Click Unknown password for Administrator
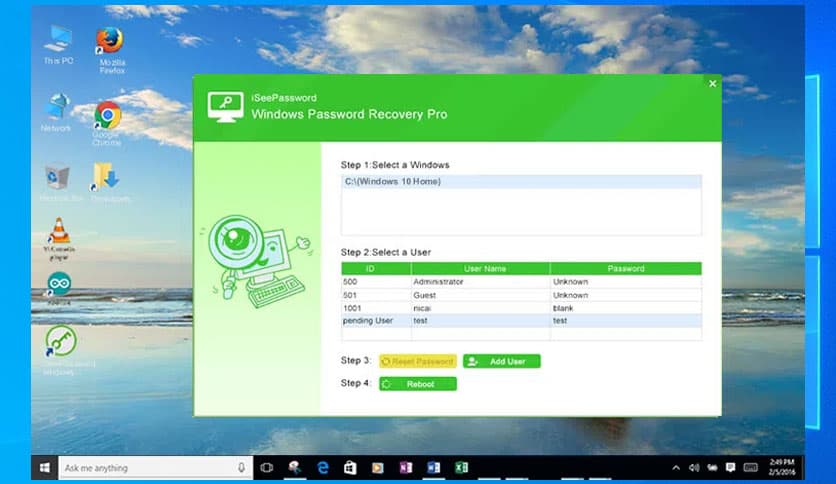Image resolution: width=836 pixels, height=484 pixels. click(625, 281)
